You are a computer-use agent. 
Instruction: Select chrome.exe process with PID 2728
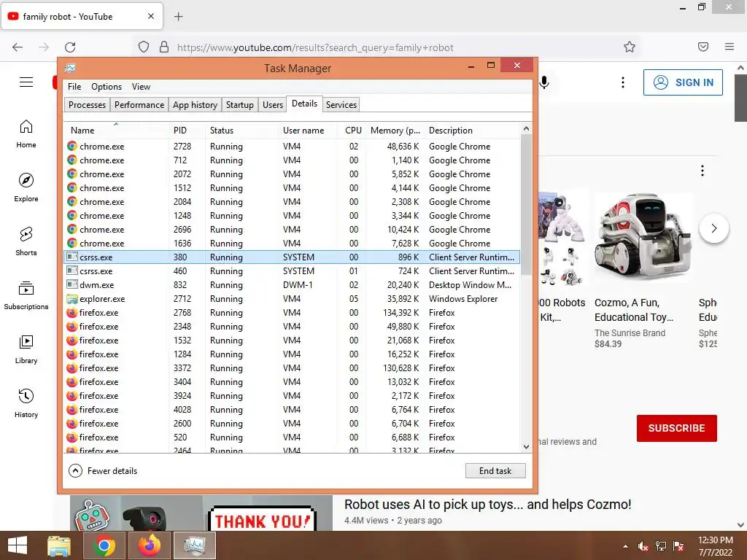(292, 147)
